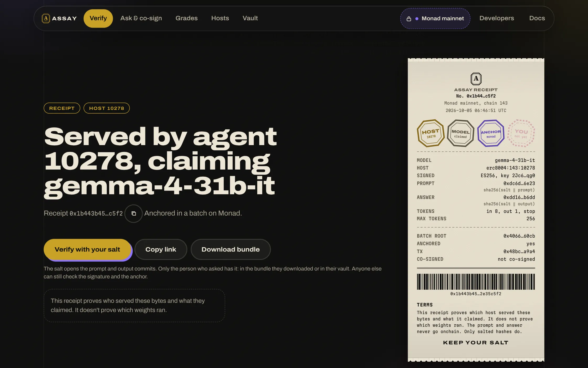Click the YOU not yet stamp
The height and width of the screenshot is (368, 588).
521,133
